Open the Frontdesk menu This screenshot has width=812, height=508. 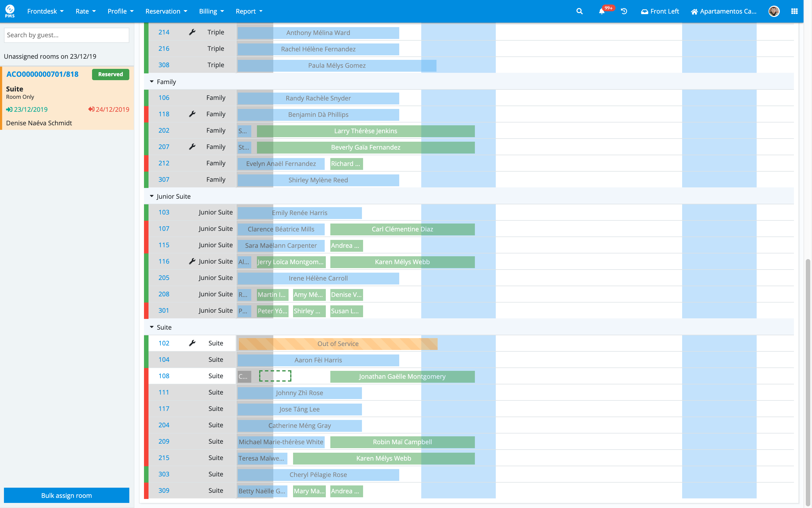click(45, 11)
